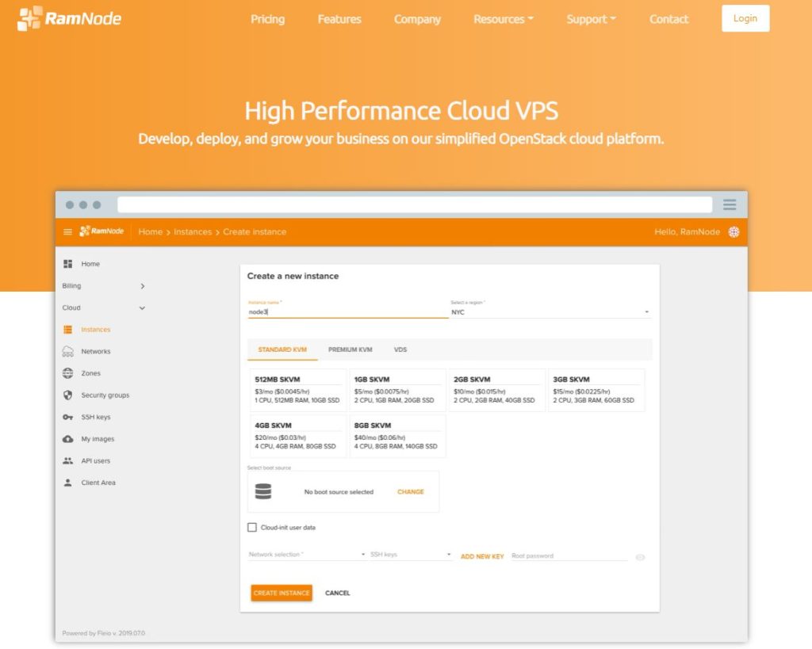Open the Support menu in the navbar

(590, 19)
